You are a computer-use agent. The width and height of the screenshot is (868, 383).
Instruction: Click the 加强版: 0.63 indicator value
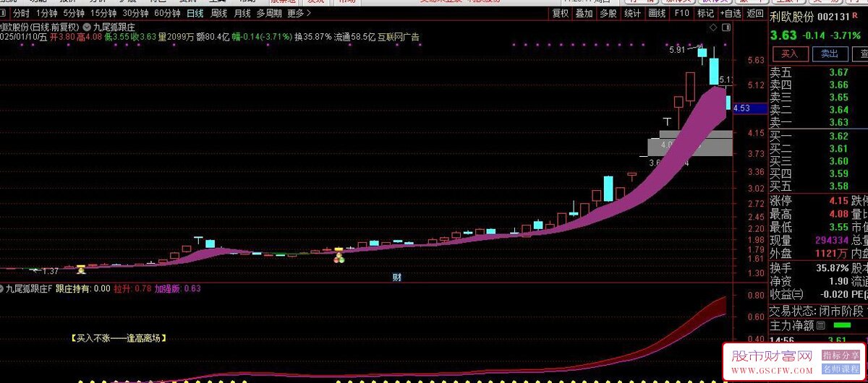pyautogui.click(x=177, y=288)
